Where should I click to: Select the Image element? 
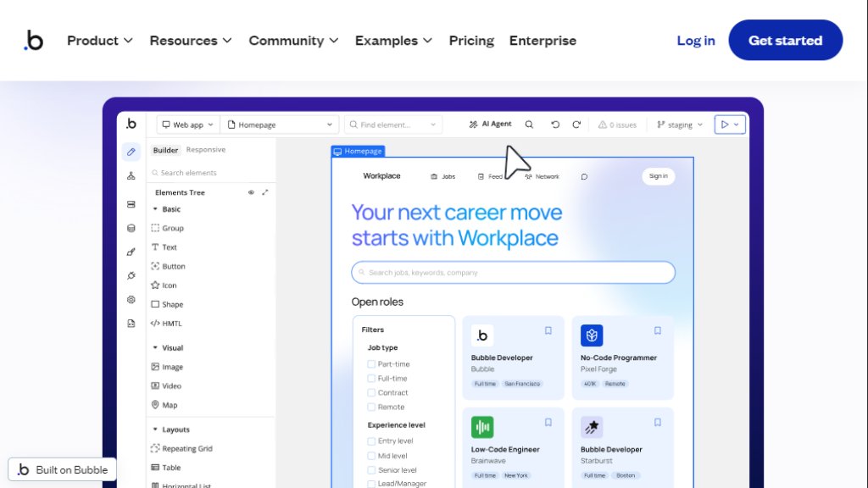(167, 367)
